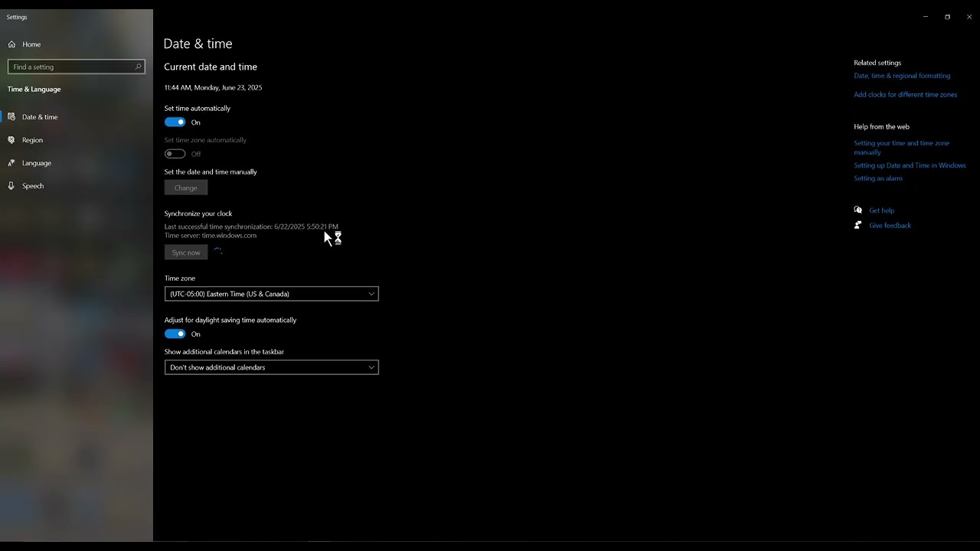Open Setting your time and time zone manually
The image size is (980, 551).
point(902,148)
